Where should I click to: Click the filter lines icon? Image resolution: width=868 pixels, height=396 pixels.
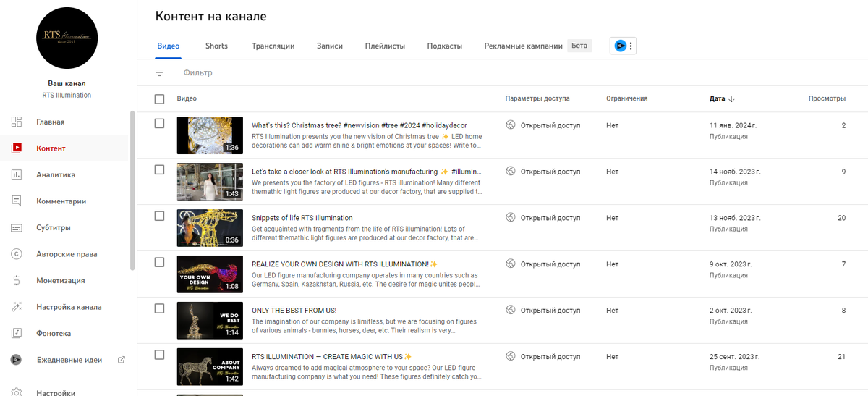pos(159,72)
